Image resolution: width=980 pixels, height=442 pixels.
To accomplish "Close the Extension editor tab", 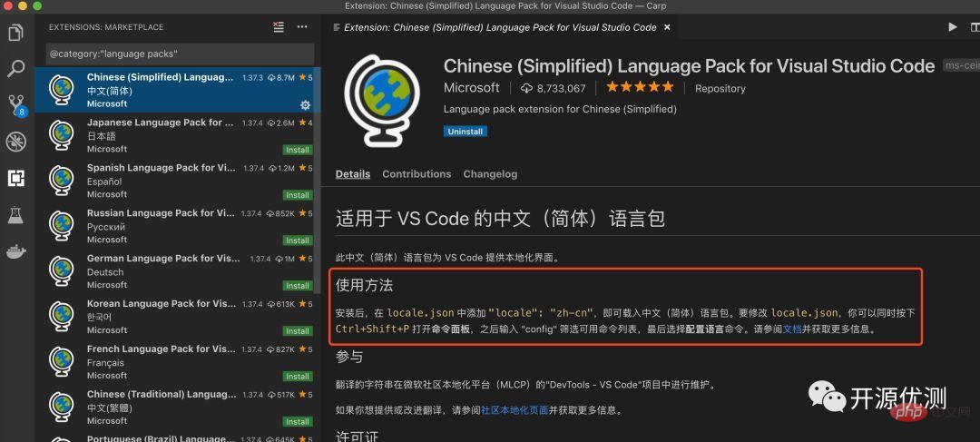I will coord(668,27).
